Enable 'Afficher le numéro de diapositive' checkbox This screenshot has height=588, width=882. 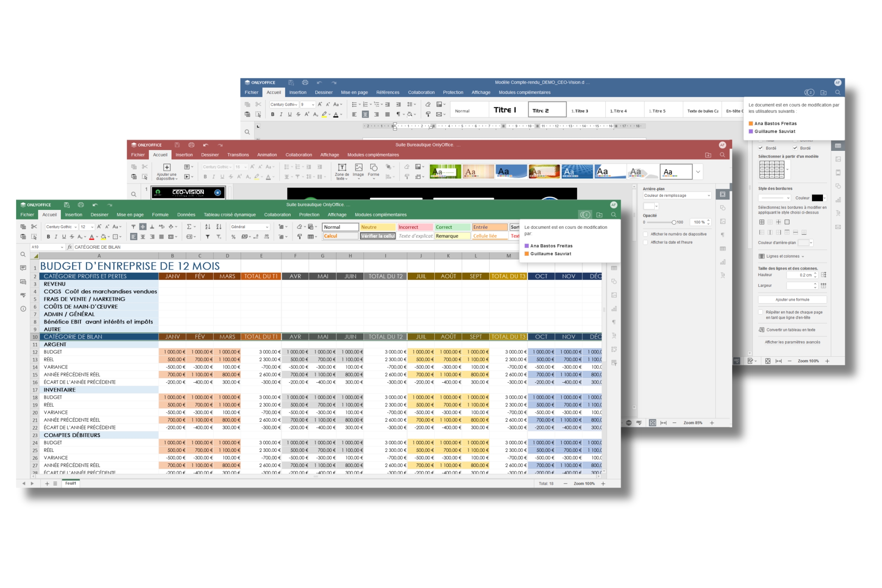click(646, 234)
